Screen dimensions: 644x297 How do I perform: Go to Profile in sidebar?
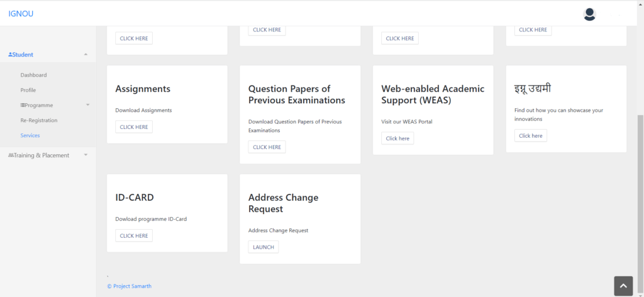[28, 90]
